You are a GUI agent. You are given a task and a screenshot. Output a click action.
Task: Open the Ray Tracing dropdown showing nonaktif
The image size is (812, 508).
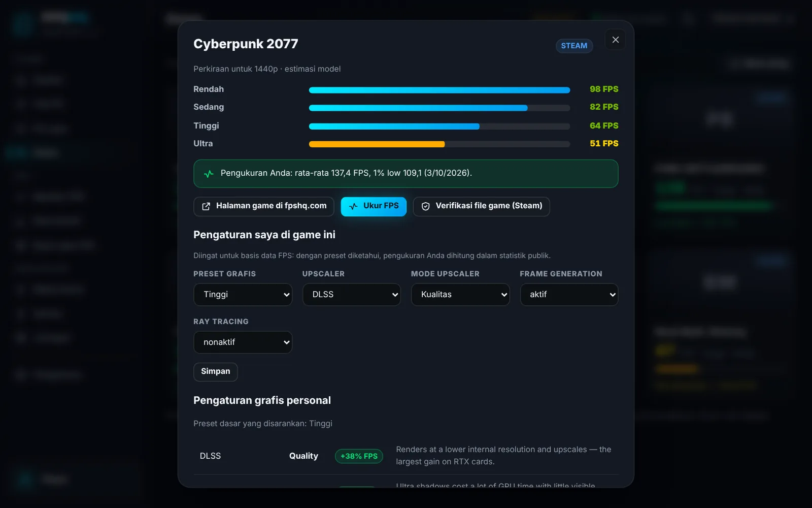[243, 342]
